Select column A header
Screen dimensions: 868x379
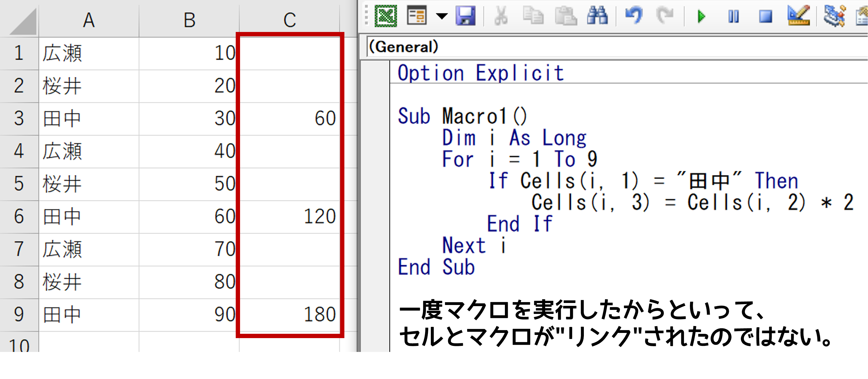[x=89, y=20]
